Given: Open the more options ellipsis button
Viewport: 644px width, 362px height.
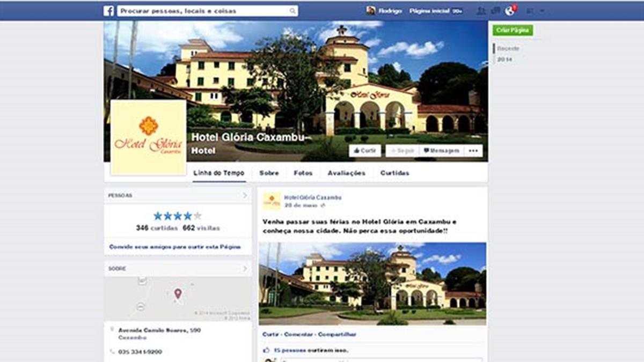Looking at the screenshot, I should click(473, 151).
